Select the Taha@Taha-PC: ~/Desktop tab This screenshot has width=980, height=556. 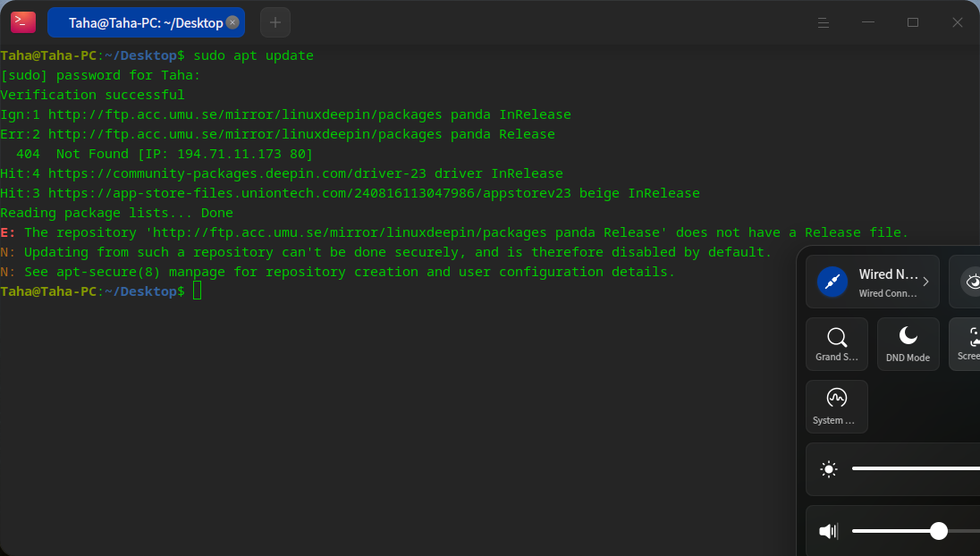point(146,22)
